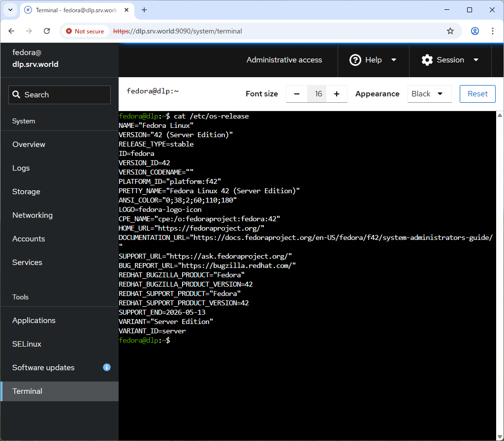Reload the page with the refresh icon
Image resolution: width=504 pixels, height=441 pixels.
[x=47, y=31]
